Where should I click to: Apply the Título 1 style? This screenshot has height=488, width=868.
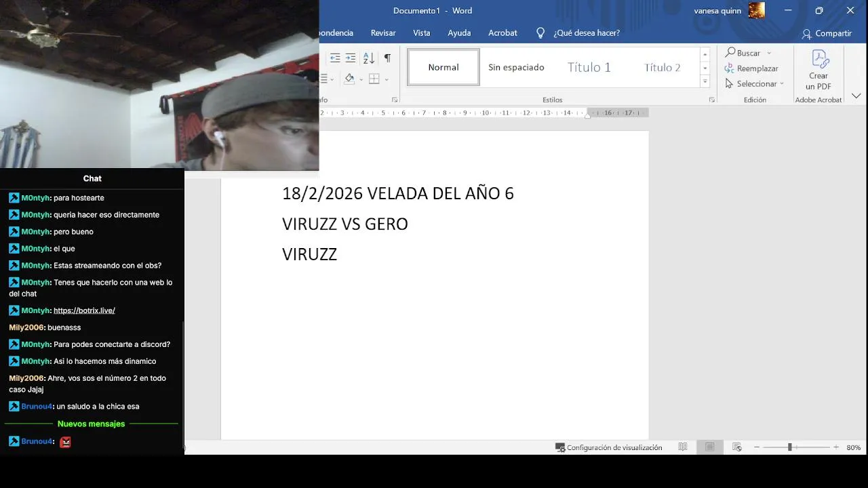click(589, 67)
